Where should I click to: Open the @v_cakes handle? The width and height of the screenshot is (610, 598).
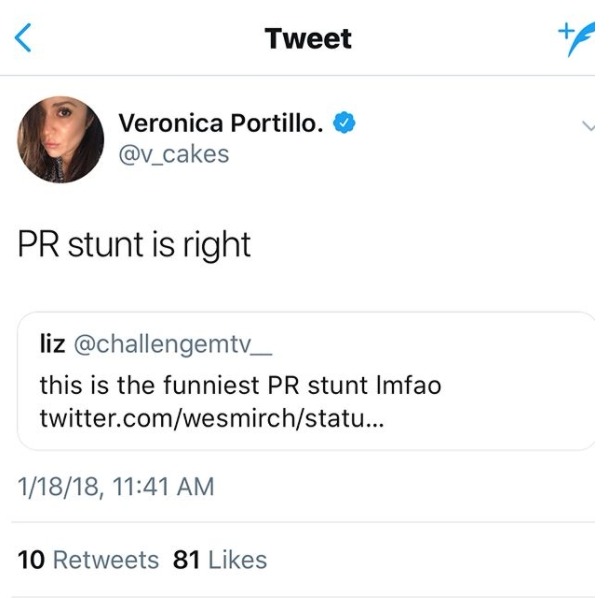174,154
